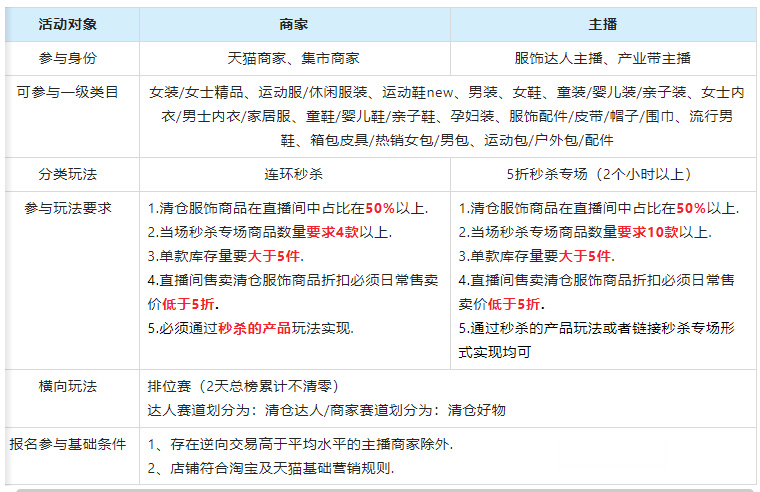Image resolution: width=760 pixels, height=492 pixels.
Task: Click the horizontal scrollbar below the table
Action: 380,489
